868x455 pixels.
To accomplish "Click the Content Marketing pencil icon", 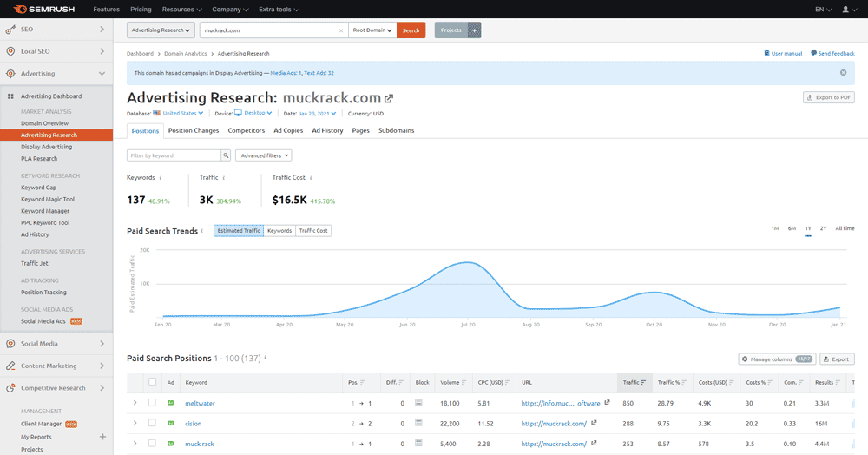I will coord(10,366).
